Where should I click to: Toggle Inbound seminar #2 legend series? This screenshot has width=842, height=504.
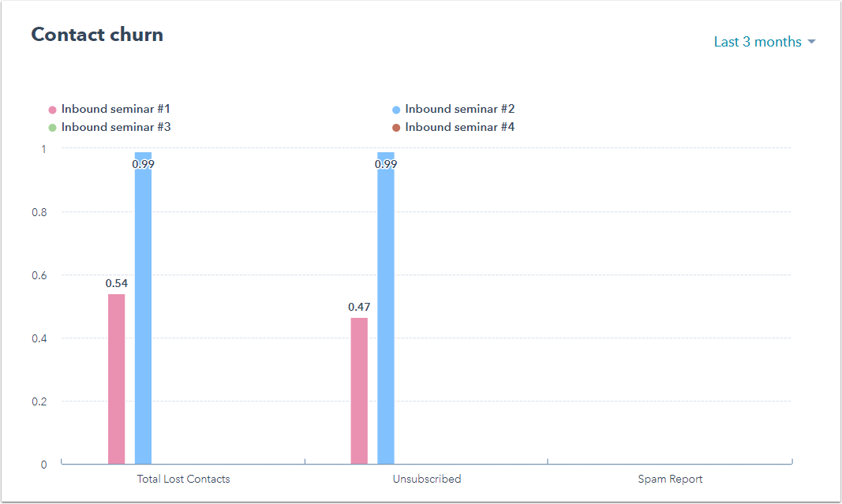pyautogui.click(x=459, y=110)
